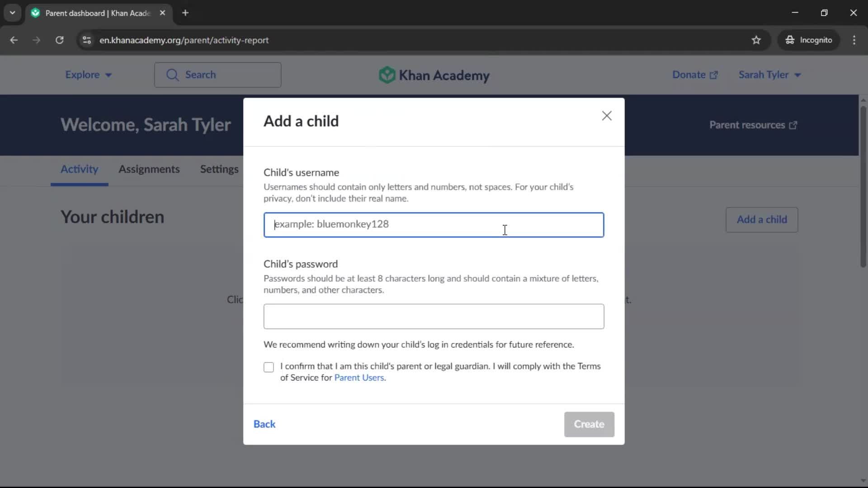This screenshot has width=868, height=488.
Task: Open the Parent Users terms link
Action: [x=359, y=378]
